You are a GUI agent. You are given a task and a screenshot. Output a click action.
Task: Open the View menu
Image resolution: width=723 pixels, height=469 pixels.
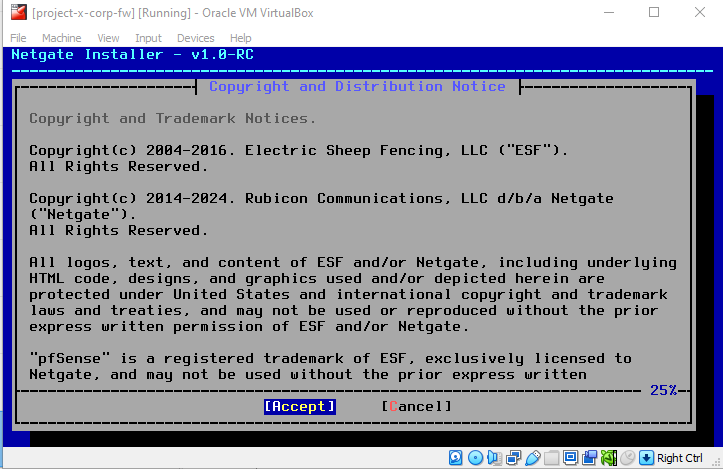coord(108,38)
